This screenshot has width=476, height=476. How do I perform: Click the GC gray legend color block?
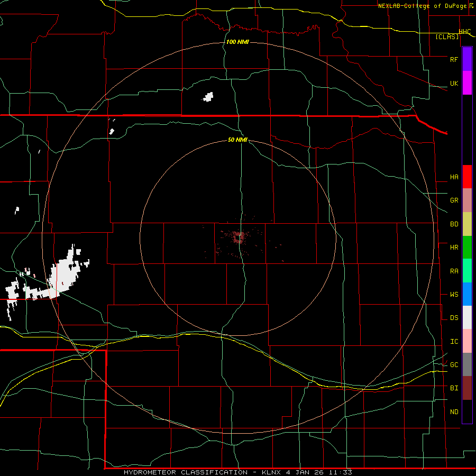(467, 364)
